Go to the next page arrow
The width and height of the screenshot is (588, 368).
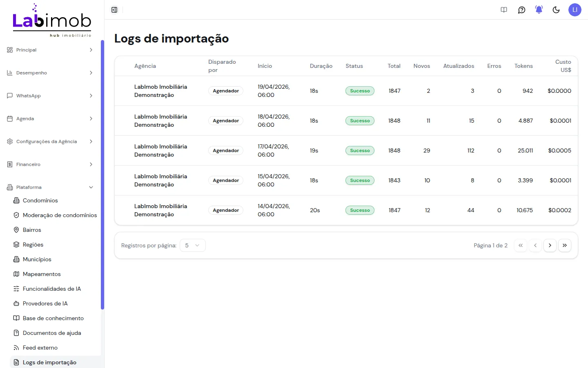click(550, 245)
